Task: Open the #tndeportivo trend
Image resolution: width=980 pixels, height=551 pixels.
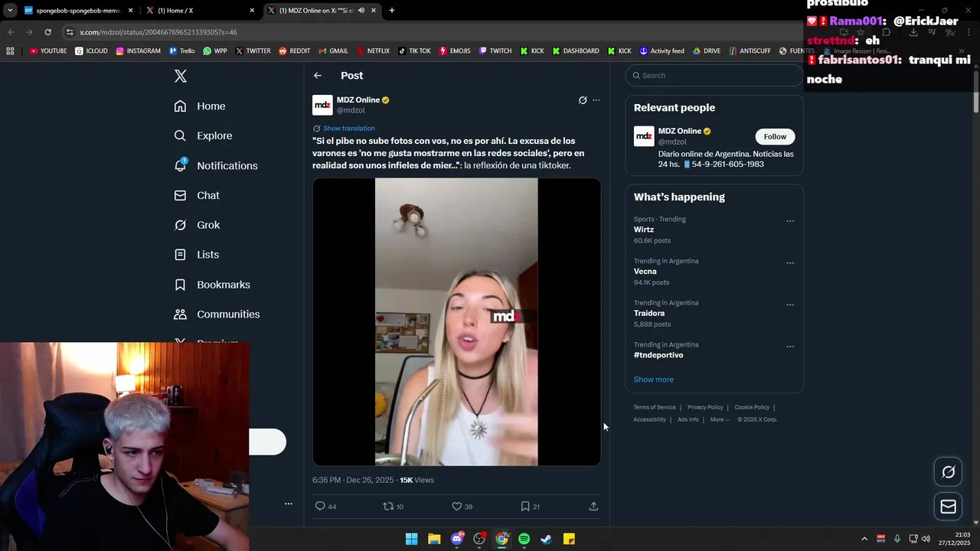Action: point(658,355)
